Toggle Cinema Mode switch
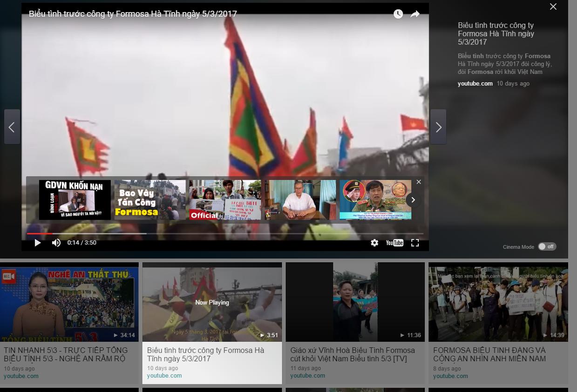Image resolution: width=577 pixels, height=392 pixels. click(x=547, y=247)
